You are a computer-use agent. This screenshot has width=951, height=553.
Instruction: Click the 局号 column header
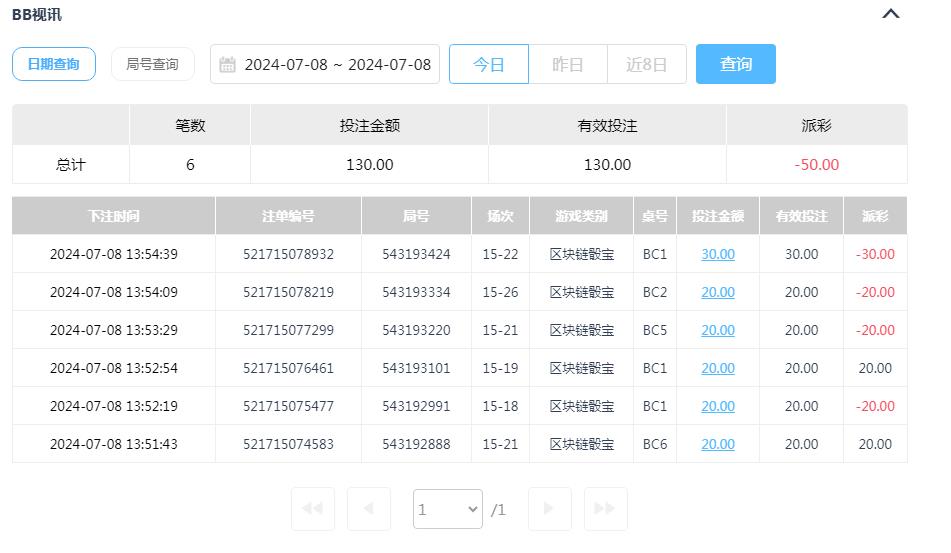click(x=417, y=216)
